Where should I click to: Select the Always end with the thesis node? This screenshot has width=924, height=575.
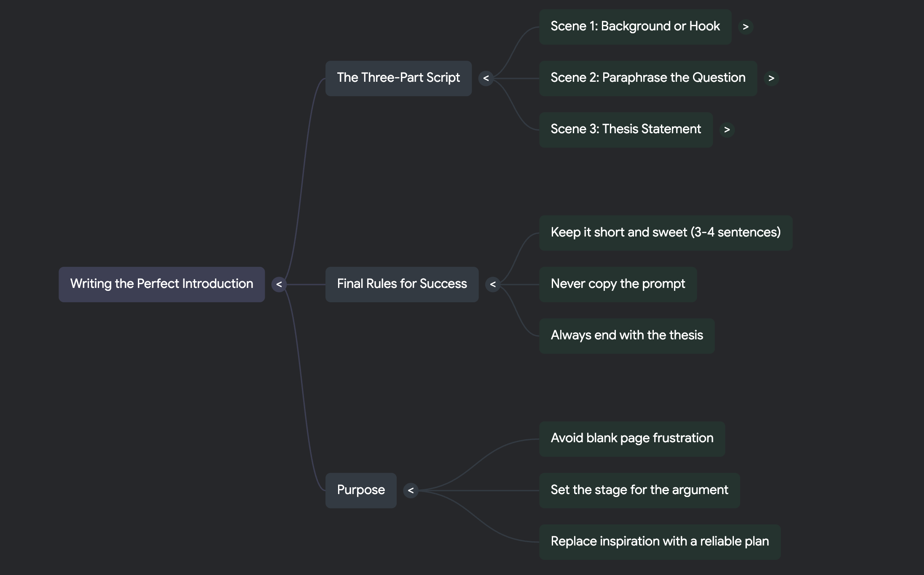tap(626, 336)
